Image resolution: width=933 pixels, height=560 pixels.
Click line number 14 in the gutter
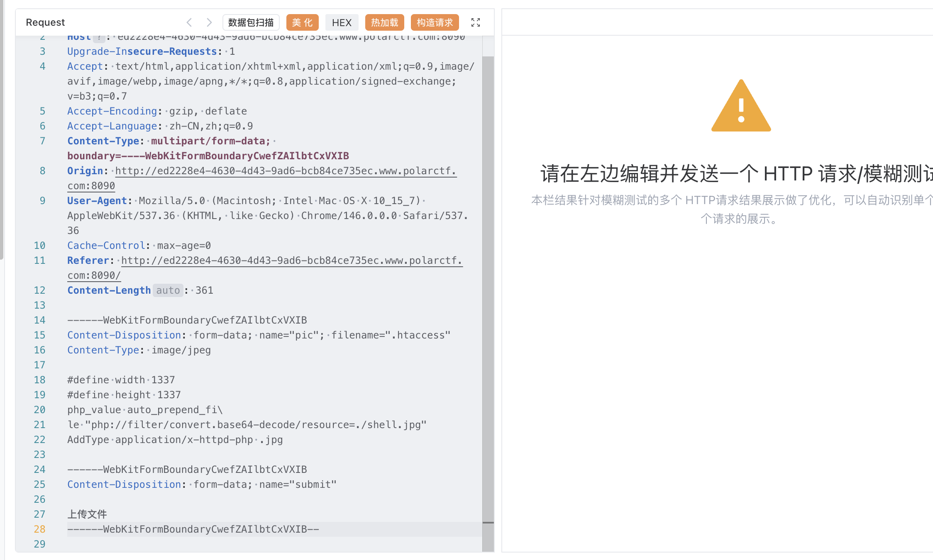39,320
